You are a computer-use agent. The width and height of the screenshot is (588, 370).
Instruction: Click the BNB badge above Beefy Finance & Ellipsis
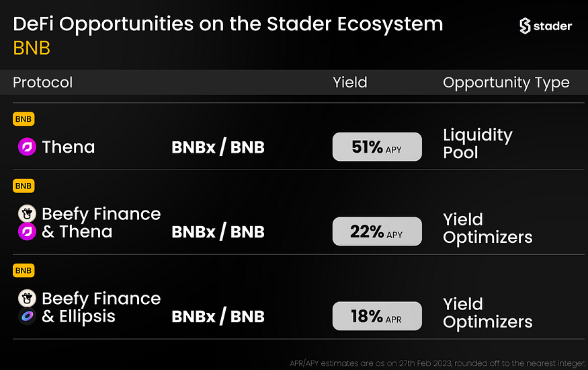[x=24, y=270]
